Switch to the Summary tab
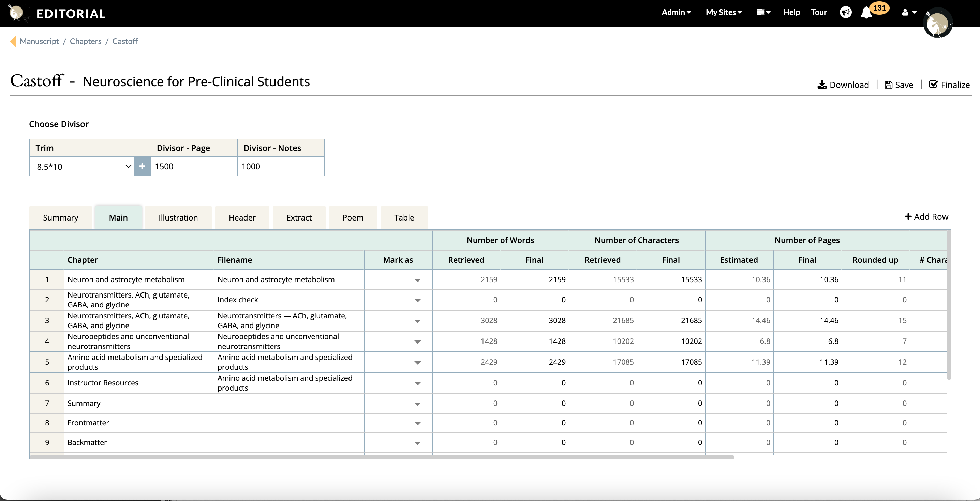 coord(60,217)
